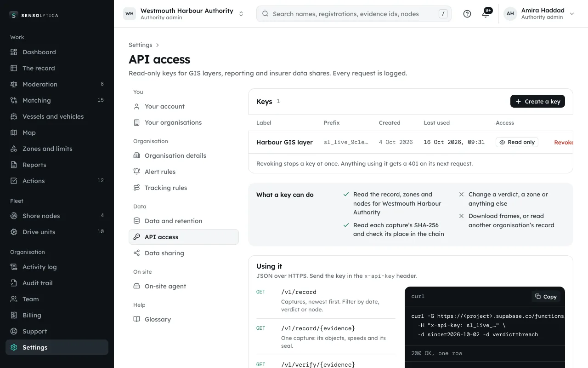Click the Matching sidebar icon
588x368 pixels.
pyautogui.click(x=14, y=100)
